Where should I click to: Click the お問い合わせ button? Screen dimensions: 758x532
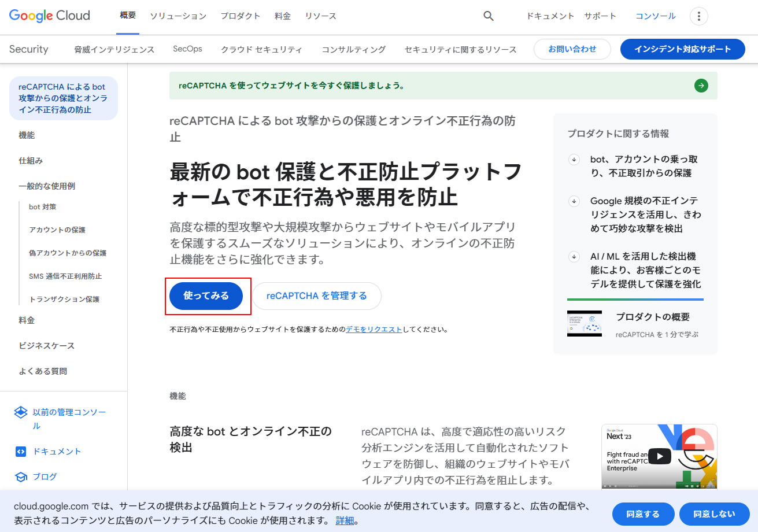572,49
